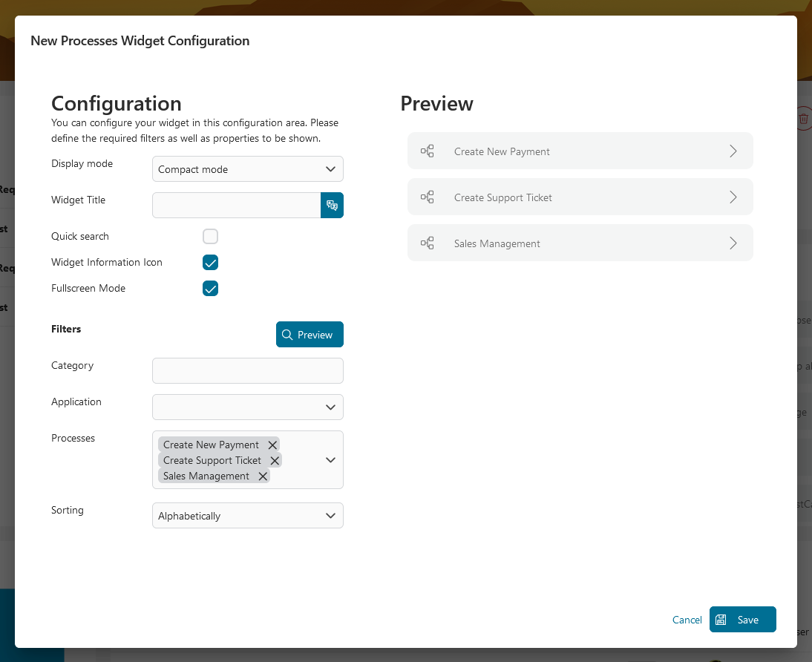Open Create New Payment arrow in preview
This screenshot has width=812, height=662.
click(x=733, y=151)
